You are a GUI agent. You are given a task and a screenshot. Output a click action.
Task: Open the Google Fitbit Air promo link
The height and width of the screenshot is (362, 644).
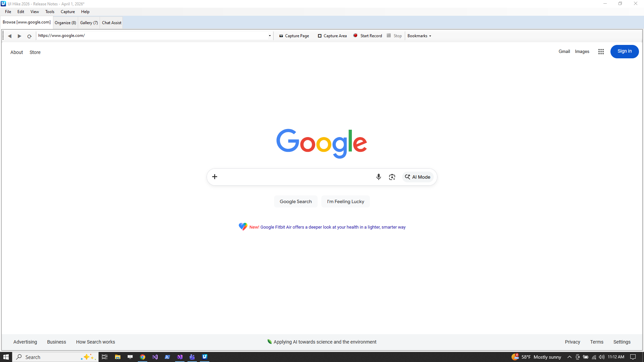pyautogui.click(x=333, y=227)
